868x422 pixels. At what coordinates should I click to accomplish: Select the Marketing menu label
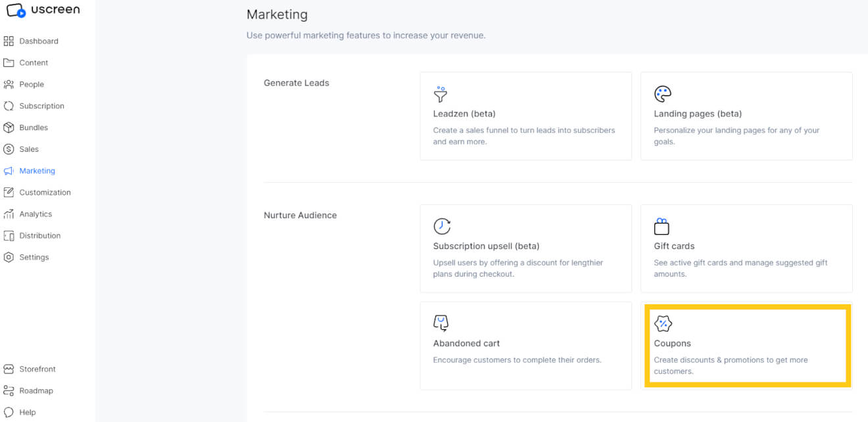coord(37,171)
